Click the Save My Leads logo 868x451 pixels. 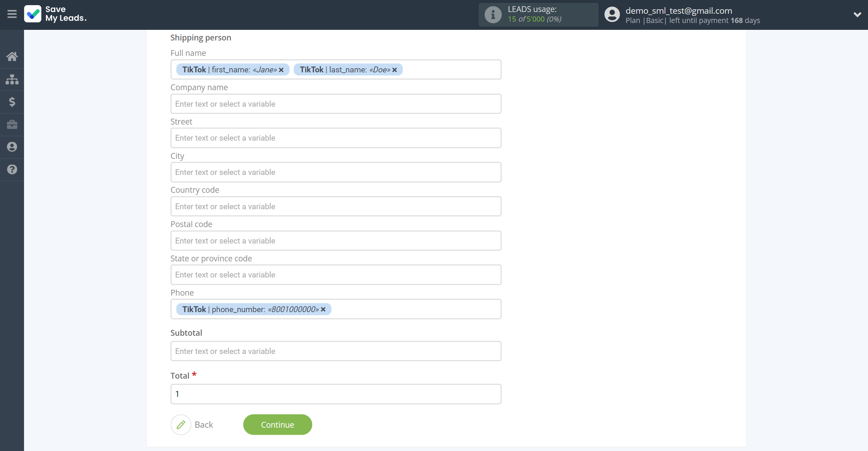55,14
